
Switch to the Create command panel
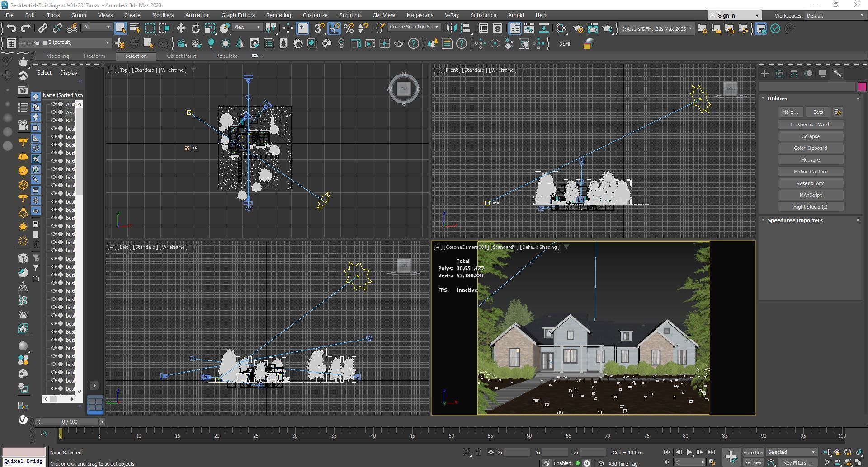765,74
